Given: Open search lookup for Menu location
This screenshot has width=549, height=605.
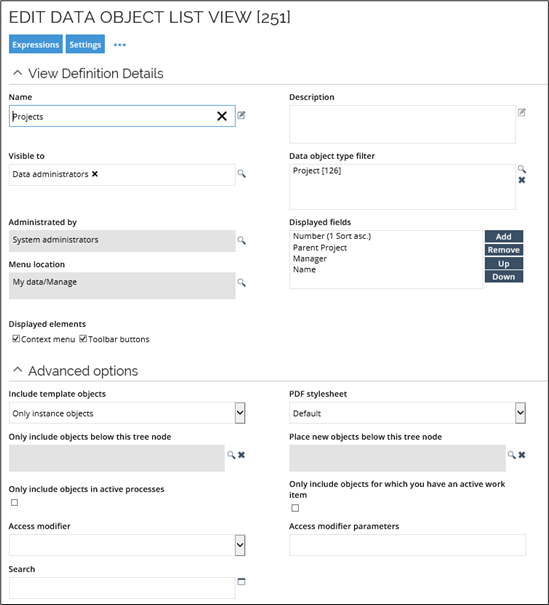Looking at the screenshot, I should click(242, 282).
